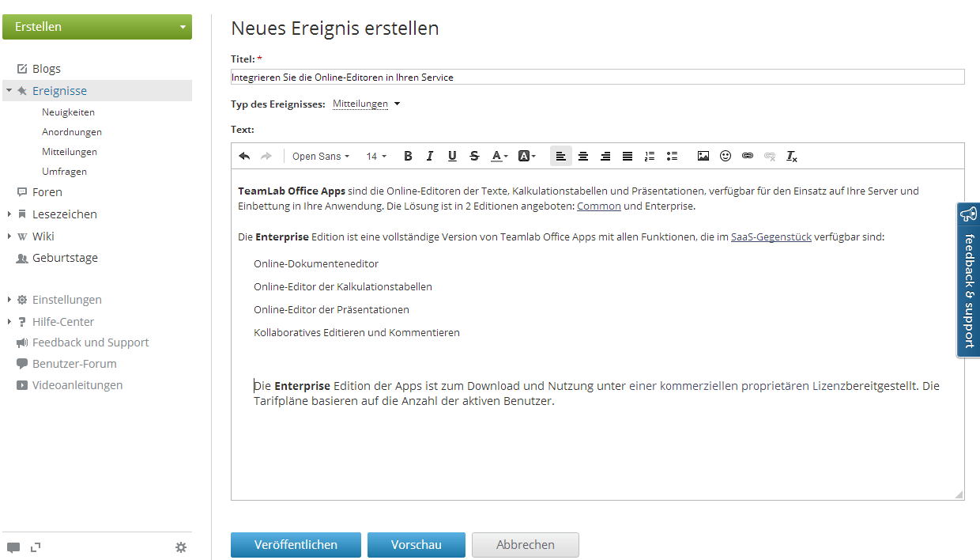Image resolution: width=980 pixels, height=560 pixels.
Task: Open Videoanleitungen link
Action: 77,385
